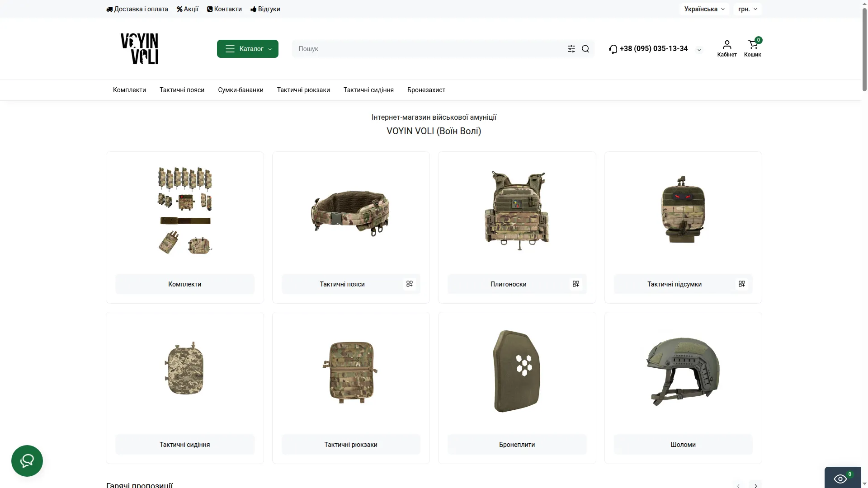Call the +38 (095) 035-13-34 number

(x=654, y=48)
